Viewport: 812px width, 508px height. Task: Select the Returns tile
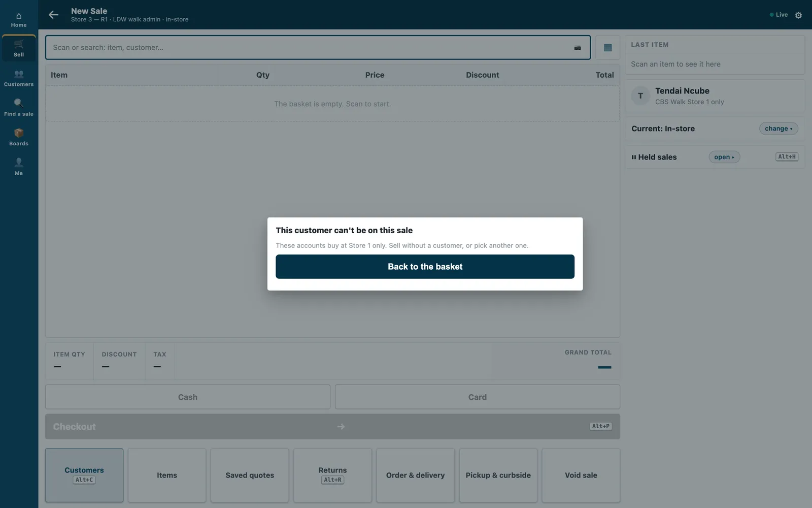point(332,475)
